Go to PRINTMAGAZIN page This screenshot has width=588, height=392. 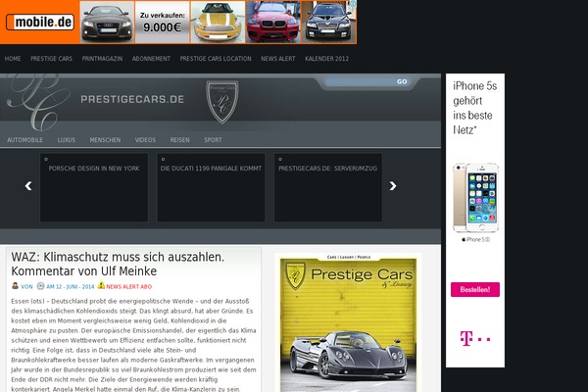[x=102, y=59]
